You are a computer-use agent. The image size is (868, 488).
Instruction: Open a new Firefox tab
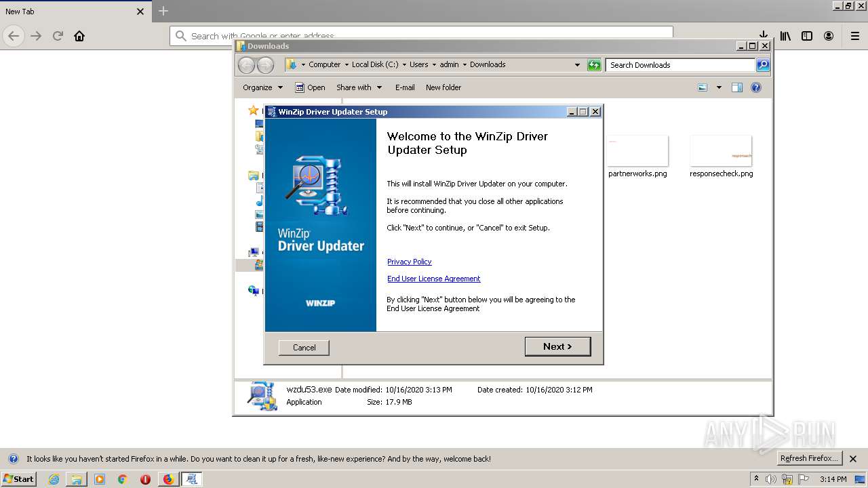pos(163,11)
